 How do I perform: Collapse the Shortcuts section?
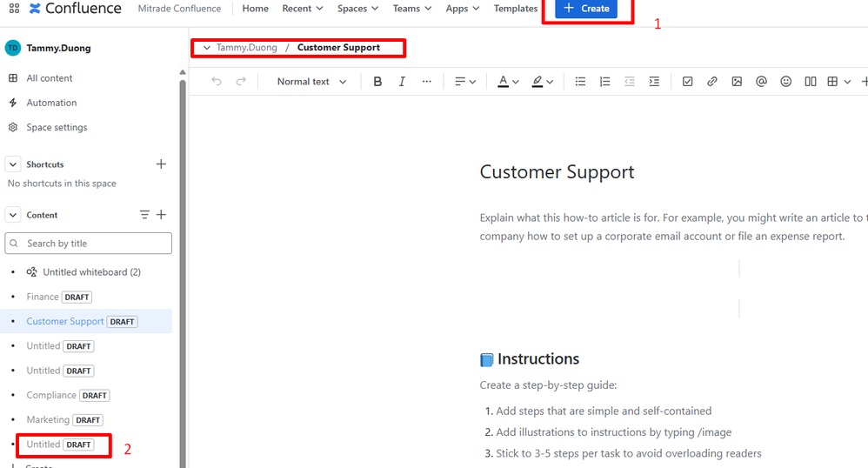tap(13, 164)
